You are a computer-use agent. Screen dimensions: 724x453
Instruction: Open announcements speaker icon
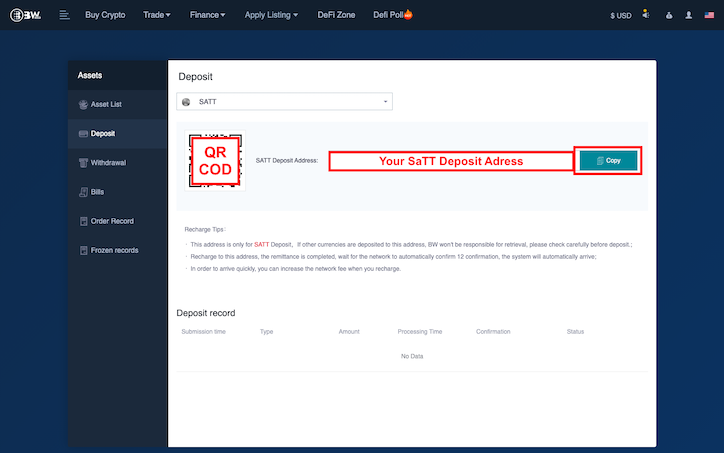[646, 15]
